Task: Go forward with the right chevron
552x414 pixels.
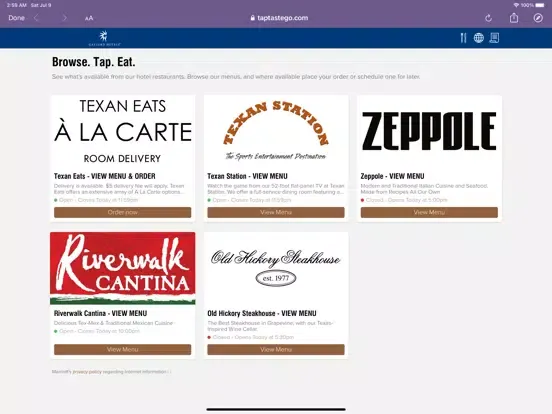Action: (x=64, y=18)
